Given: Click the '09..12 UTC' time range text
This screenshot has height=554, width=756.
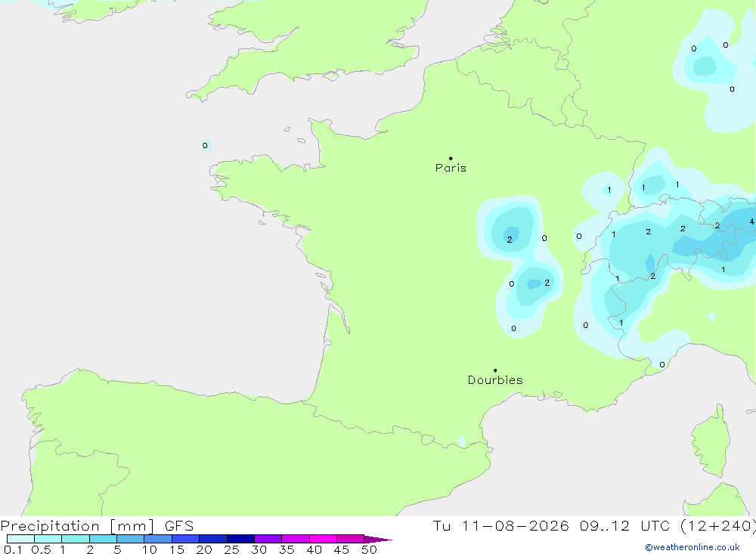Looking at the screenshot, I should click(624, 526).
